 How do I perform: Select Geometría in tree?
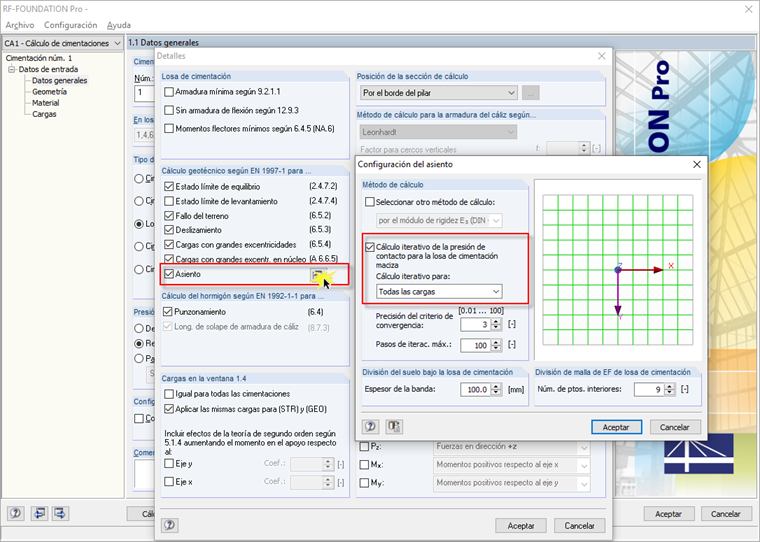49,92
